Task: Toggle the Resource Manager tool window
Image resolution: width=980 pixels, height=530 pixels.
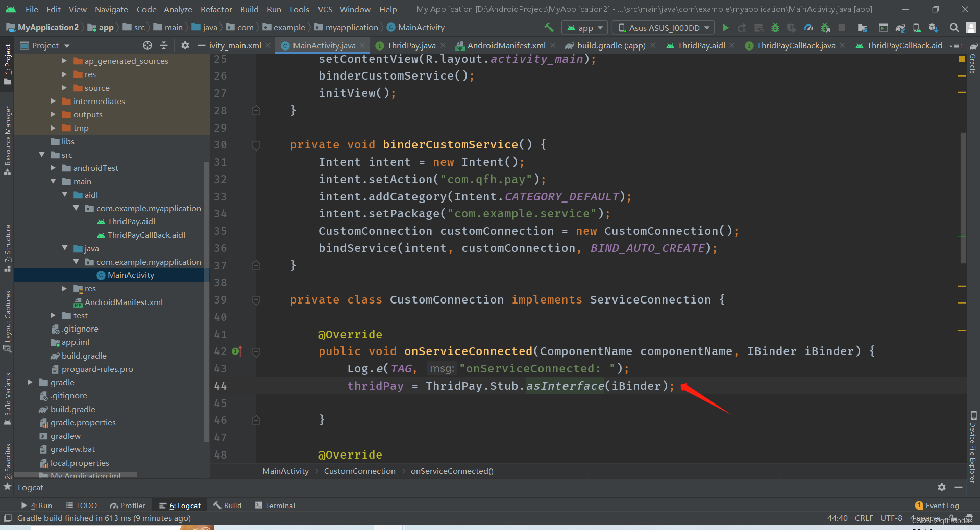Action: pos(7,141)
